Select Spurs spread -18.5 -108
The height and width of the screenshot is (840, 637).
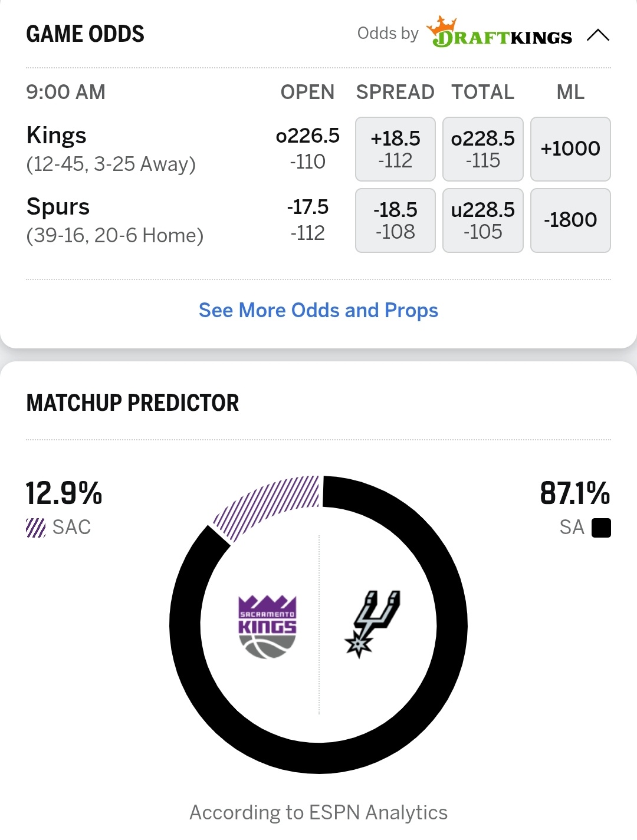click(x=395, y=220)
